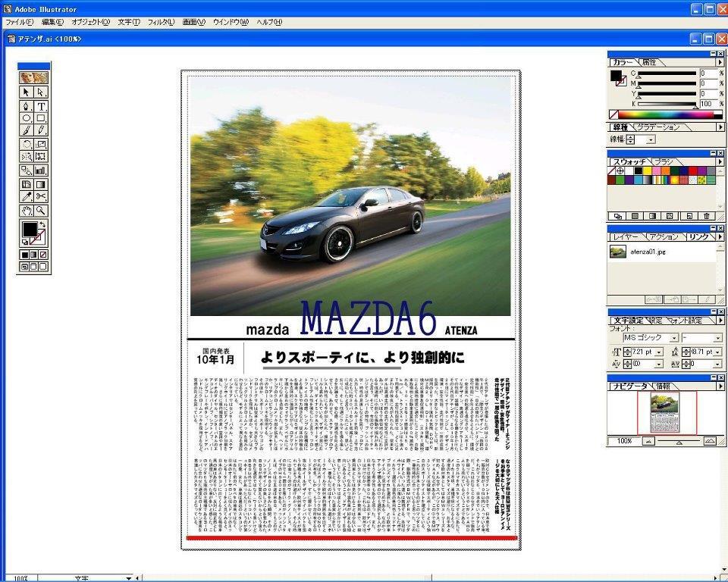Switch to the レイヤー tab

tap(626, 236)
